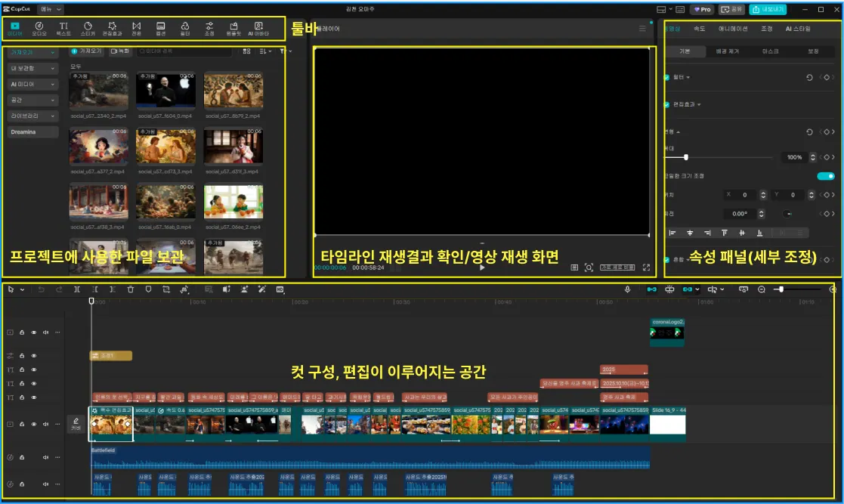Screen dimensions: 844x504
Task: Switch to the 마스크 (Mask) sub-tab
Action: pyautogui.click(x=771, y=51)
